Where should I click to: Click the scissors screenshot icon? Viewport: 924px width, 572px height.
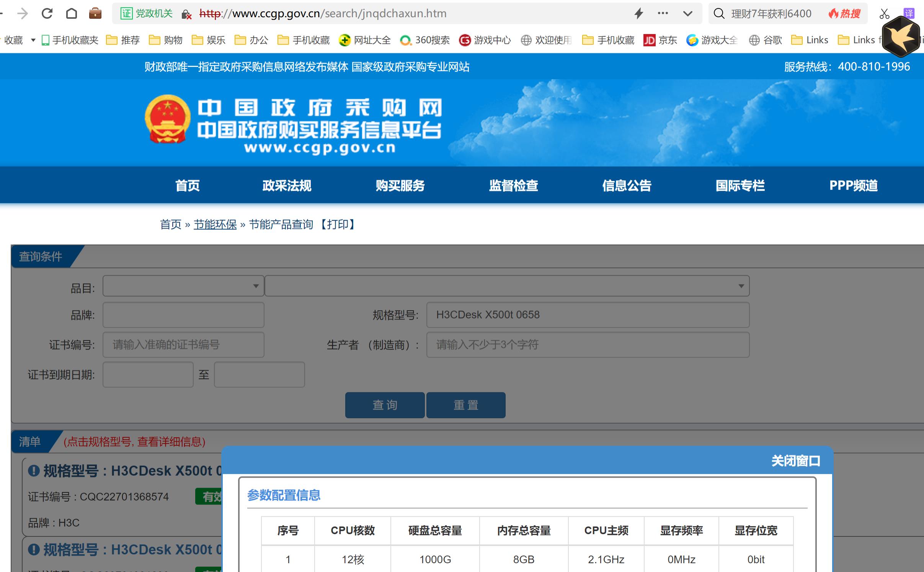tap(884, 14)
